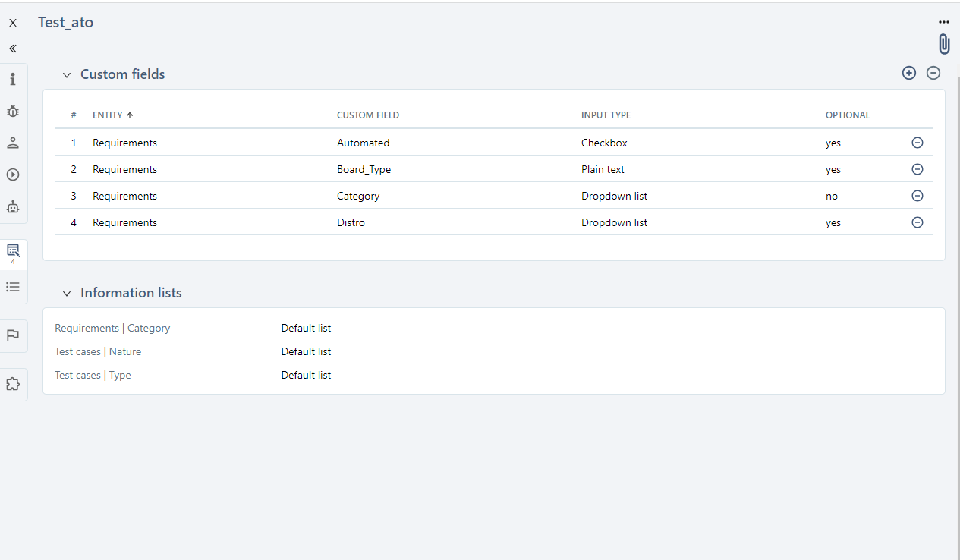Click the header minus button to unbind fields

[x=933, y=74]
